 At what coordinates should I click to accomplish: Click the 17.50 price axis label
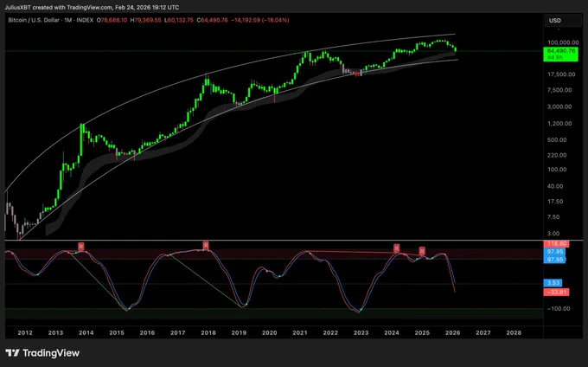[557, 202]
